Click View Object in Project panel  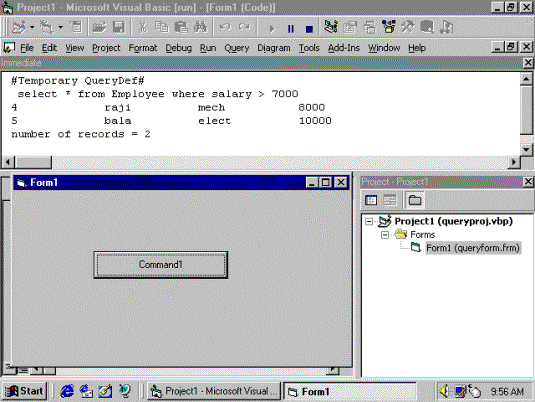pyautogui.click(x=390, y=200)
